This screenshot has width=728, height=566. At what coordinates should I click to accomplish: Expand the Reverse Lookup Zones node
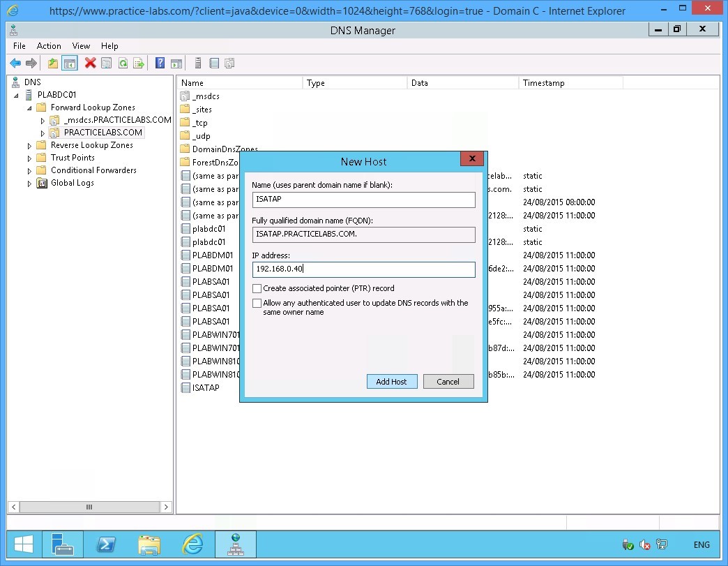(x=29, y=146)
